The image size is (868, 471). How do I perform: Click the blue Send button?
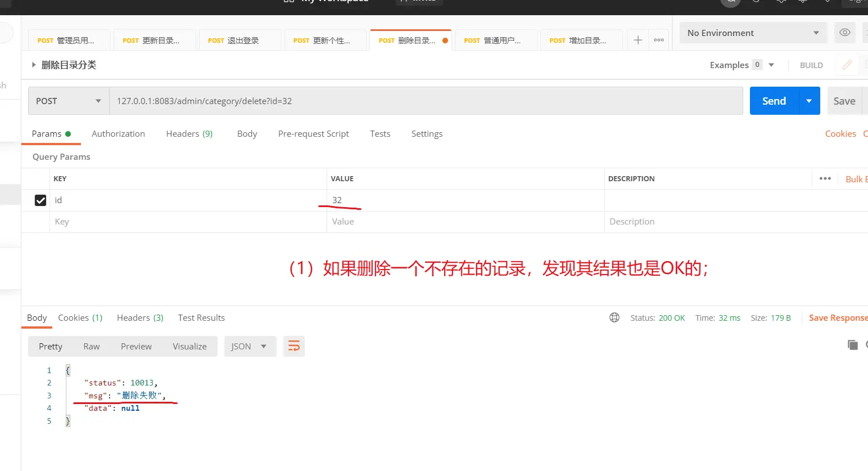click(774, 101)
